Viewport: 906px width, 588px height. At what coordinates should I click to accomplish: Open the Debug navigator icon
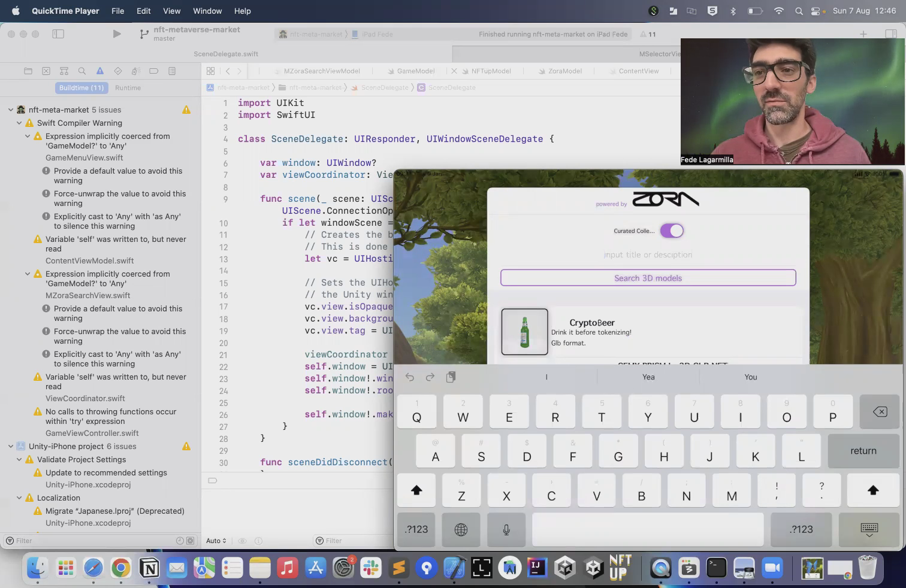[x=136, y=71]
